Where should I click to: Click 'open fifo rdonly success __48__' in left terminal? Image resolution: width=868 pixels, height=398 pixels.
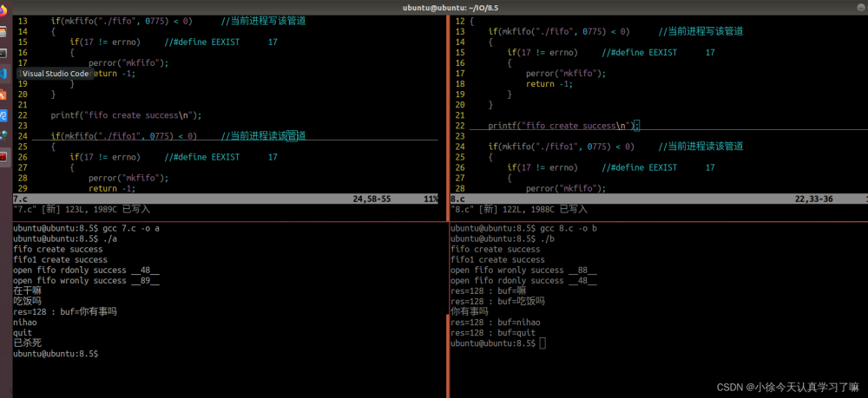[86, 271]
